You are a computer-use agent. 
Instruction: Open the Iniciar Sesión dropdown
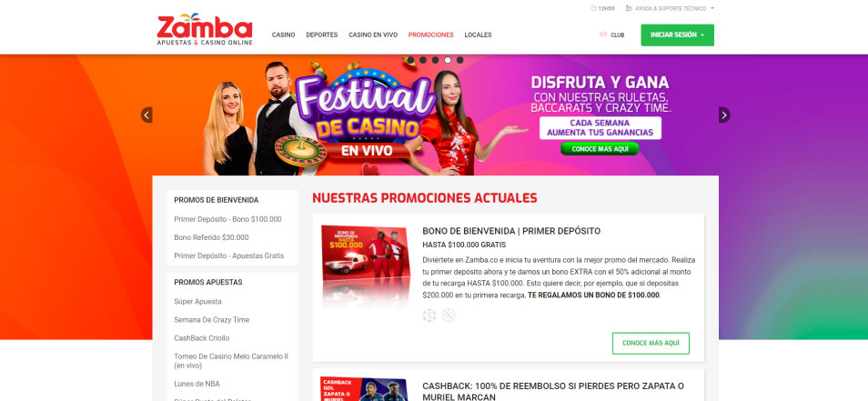(x=677, y=35)
